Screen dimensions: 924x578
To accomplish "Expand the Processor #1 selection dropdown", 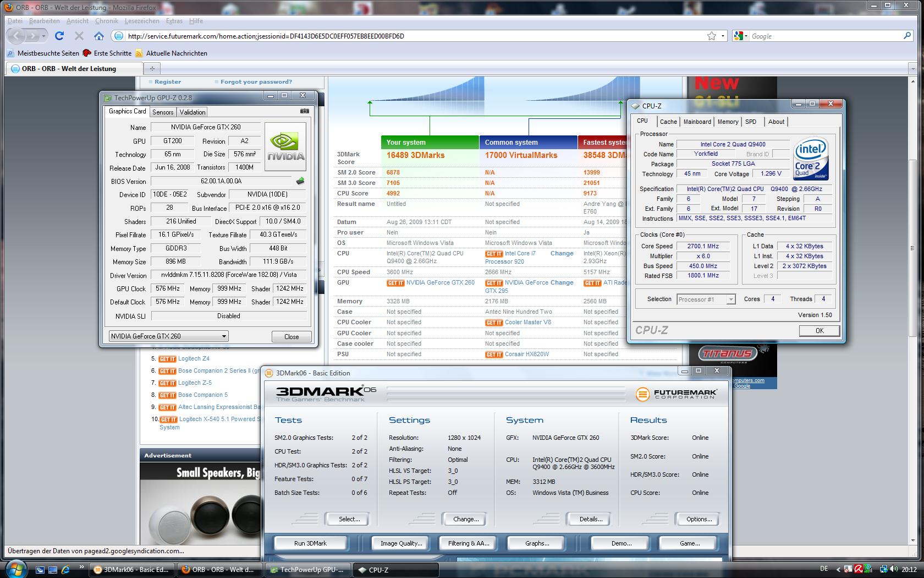I will point(706,299).
